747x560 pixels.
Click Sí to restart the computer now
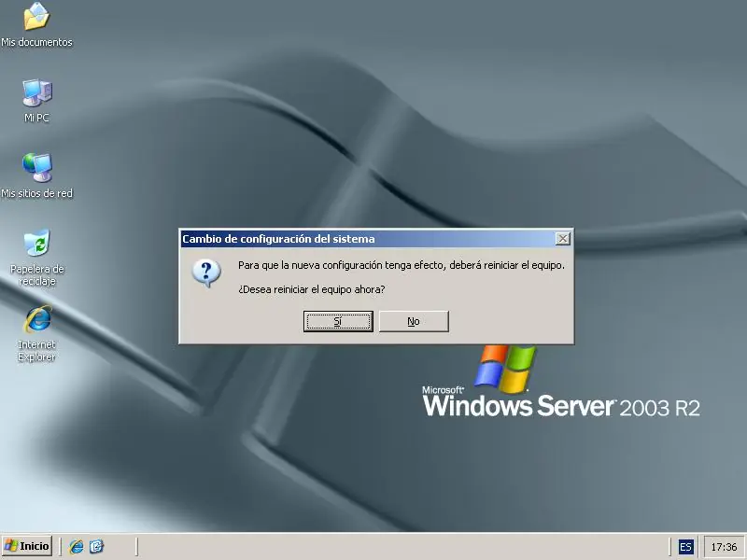[x=338, y=321]
